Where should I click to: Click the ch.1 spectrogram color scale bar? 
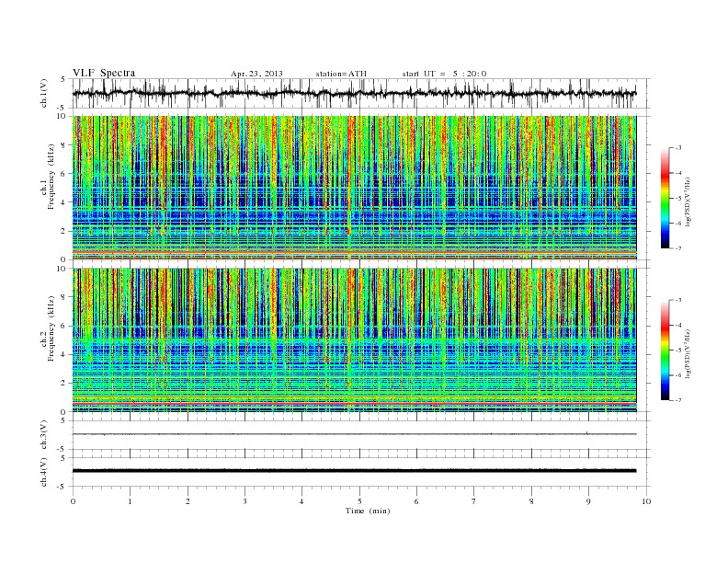[665, 198]
